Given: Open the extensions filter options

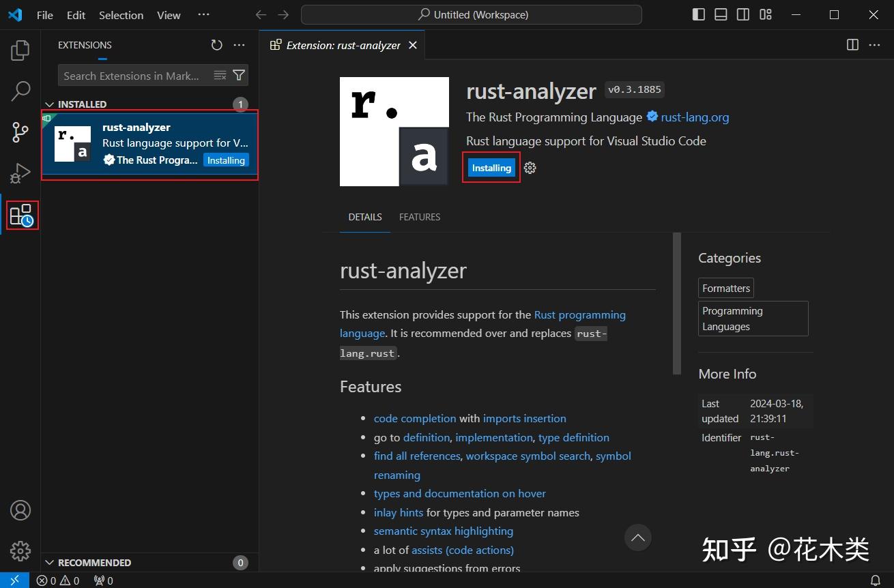Looking at the screenshot, I should click(238, 76).
